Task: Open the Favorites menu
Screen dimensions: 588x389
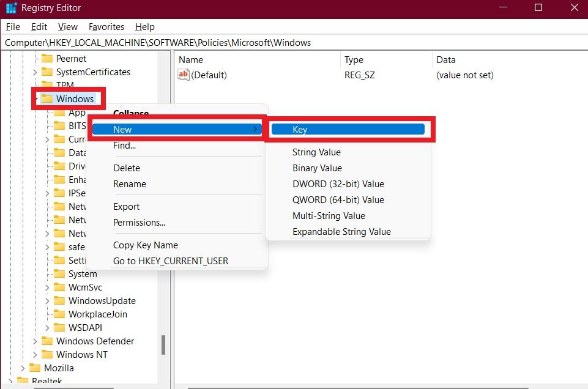Action: click(106, 27)
